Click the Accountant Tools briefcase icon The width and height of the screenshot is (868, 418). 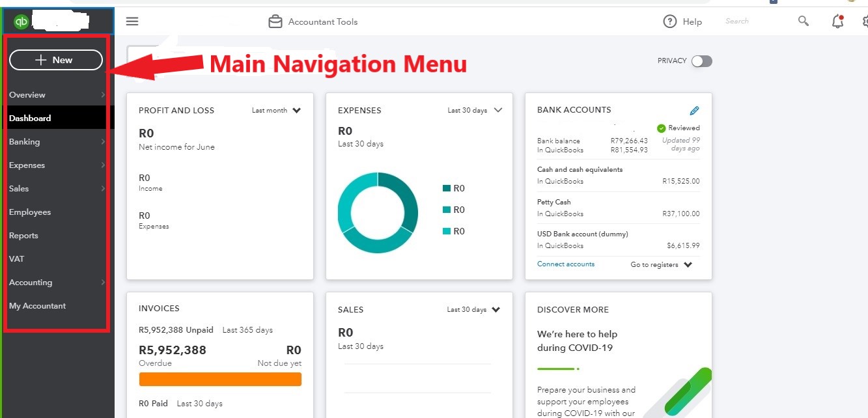coord(275,21)
